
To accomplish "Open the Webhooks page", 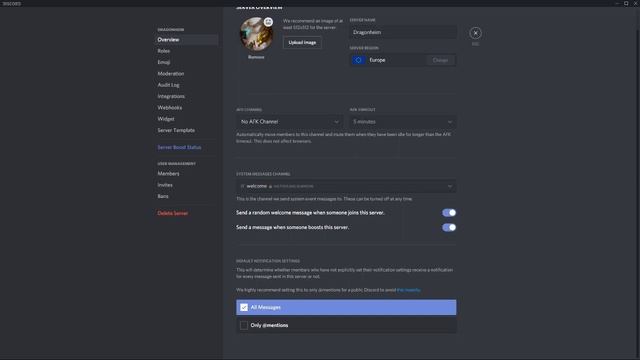I will pyautogui.click(x=170, y=107).
